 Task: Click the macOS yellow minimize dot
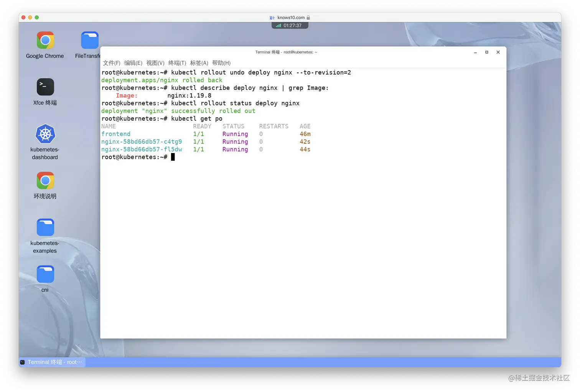pyautogui.click(x=30, y=17)
